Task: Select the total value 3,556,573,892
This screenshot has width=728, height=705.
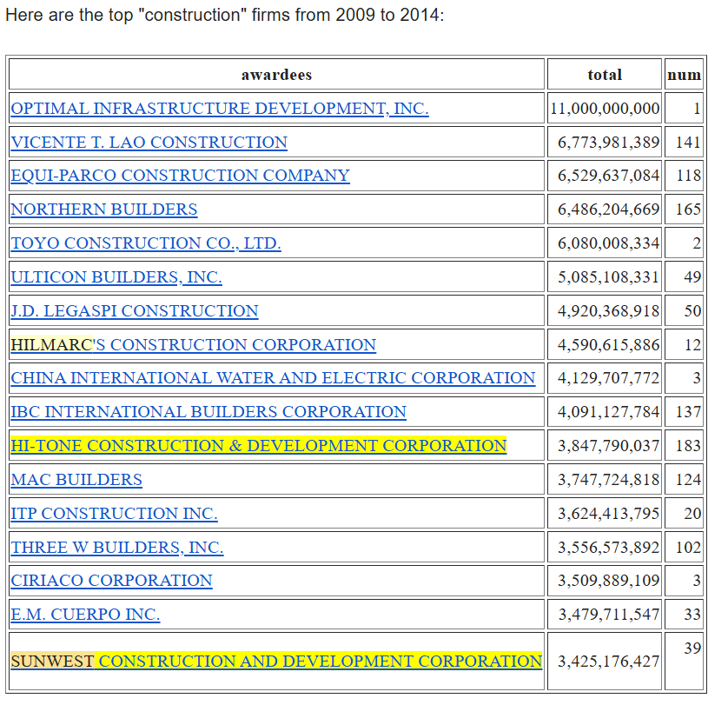Action: pyautogui.click(x=608, y=549)
